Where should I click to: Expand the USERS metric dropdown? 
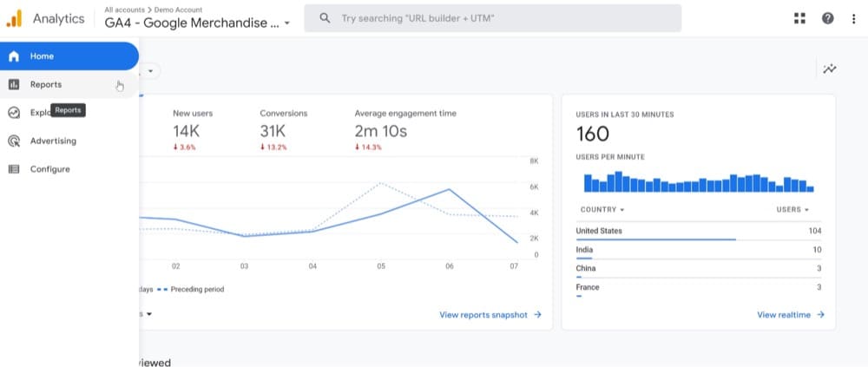pos(792,210)
